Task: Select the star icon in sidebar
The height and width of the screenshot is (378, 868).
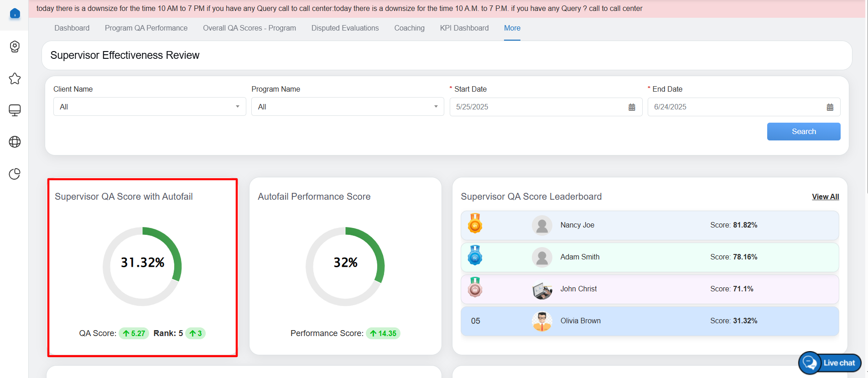Action: click(15, 78)
